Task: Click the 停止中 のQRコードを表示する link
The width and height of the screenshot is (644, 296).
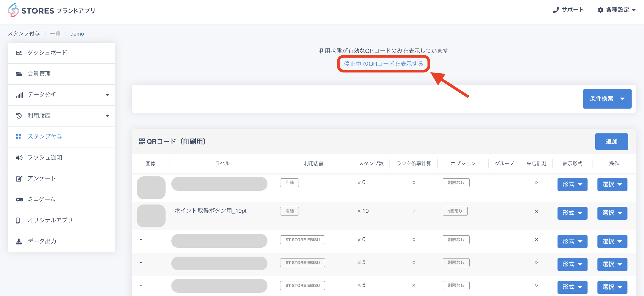Action: [383, 64]
